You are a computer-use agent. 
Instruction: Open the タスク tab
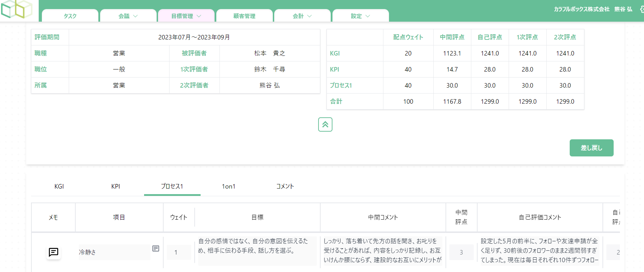click(70, 16)
